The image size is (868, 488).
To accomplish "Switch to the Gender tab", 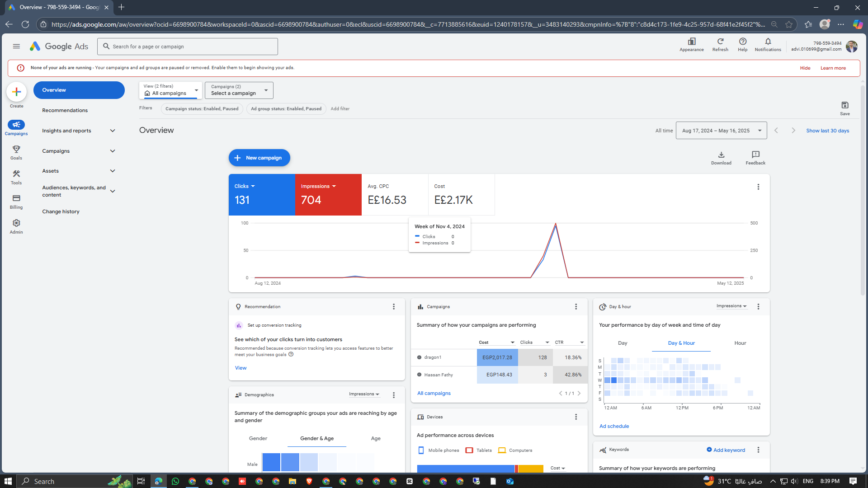I will click(x=258, y=438).
